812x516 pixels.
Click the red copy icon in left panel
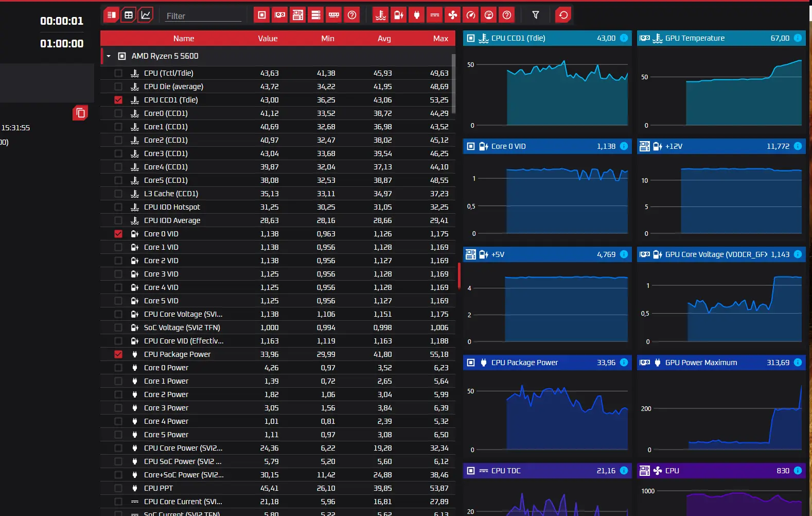80,113
